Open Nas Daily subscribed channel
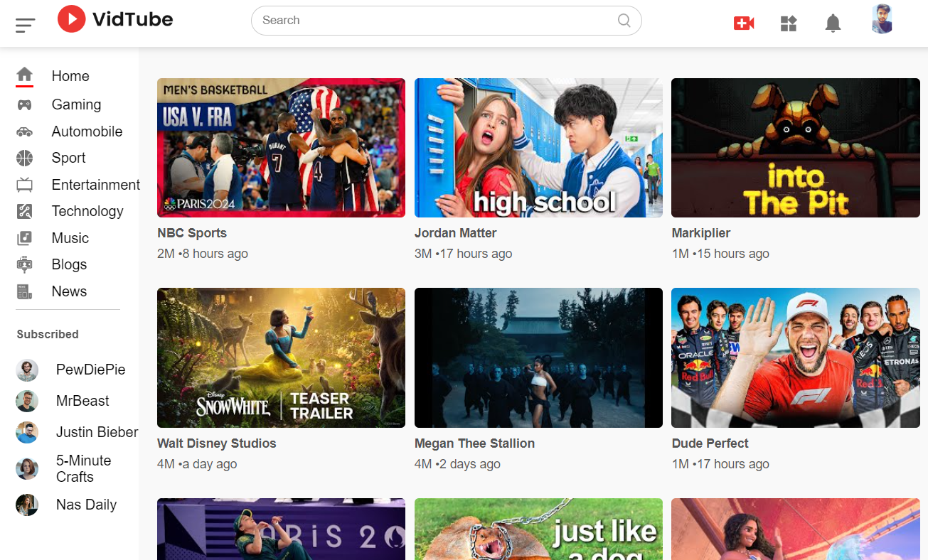This screenshot has height=560, width=928. click(86, 505)
